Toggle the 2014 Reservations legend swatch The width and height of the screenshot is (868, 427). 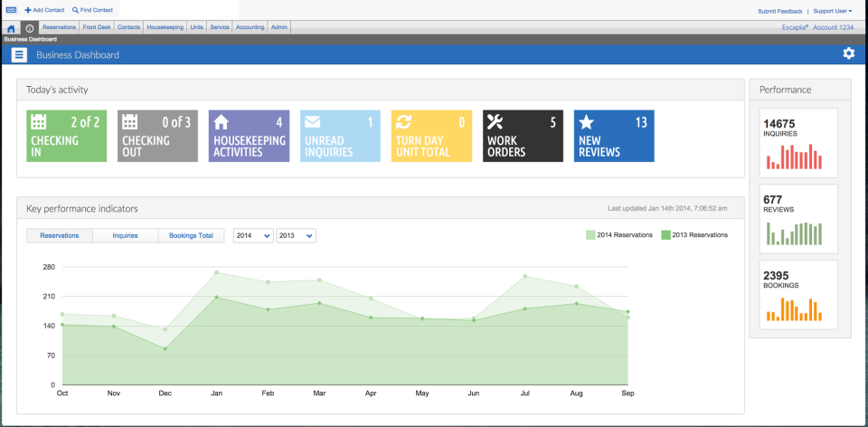pyautogui.click(x=590, y=235)
